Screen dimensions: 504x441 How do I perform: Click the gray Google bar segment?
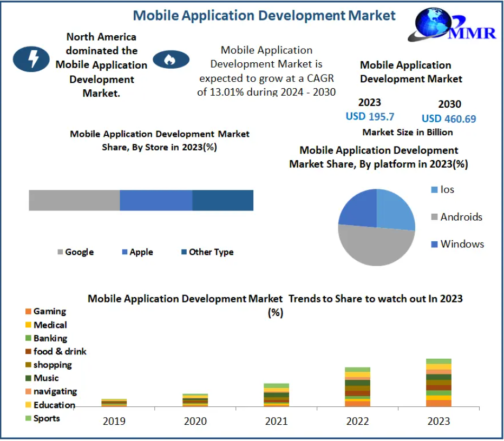point(74,200)
